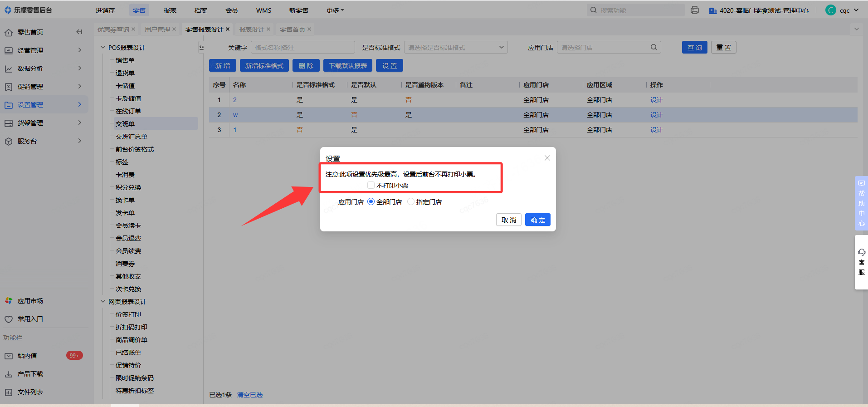The width and height of the screenshot is (868, 407).
Task: Check the 不打印小票 checkbox
Action: (371, 185)
